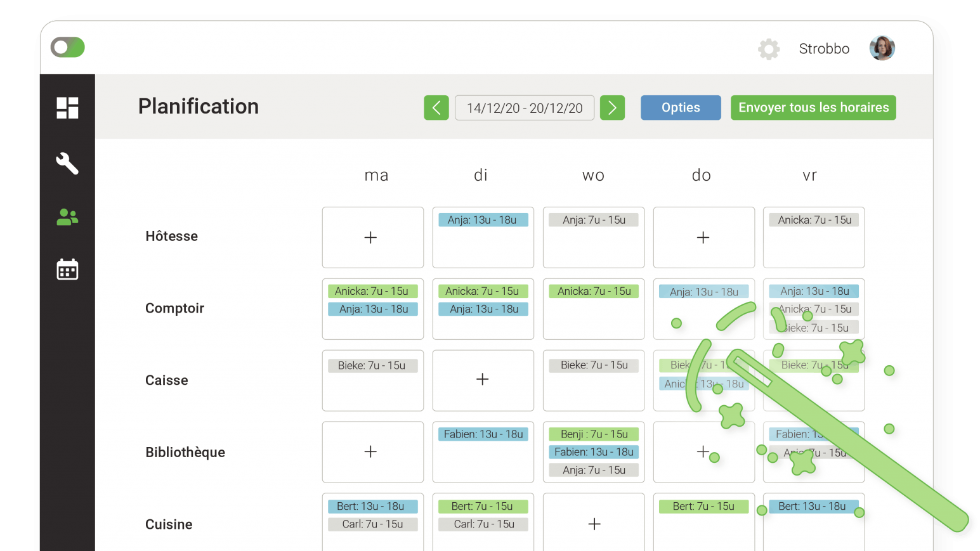Click Envoyer tous les horaires button
This screenshot has height=551, width=980.
(x=813, y=108)
